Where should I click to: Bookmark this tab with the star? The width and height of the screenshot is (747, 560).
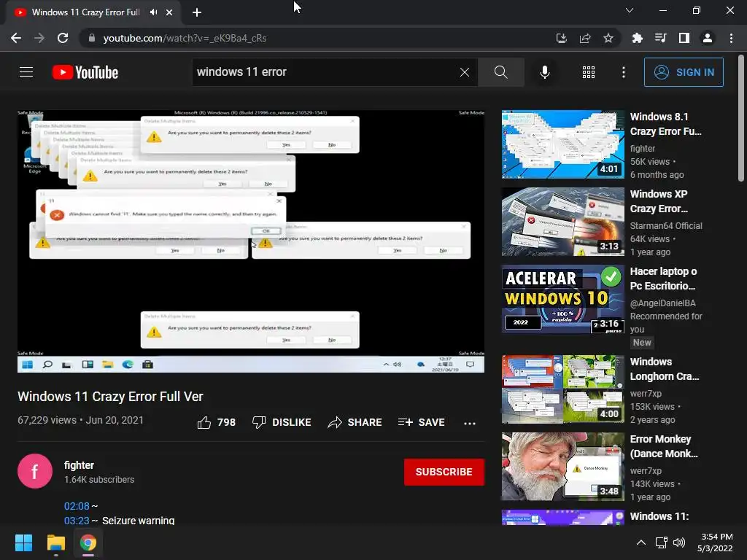pos(608,38)
